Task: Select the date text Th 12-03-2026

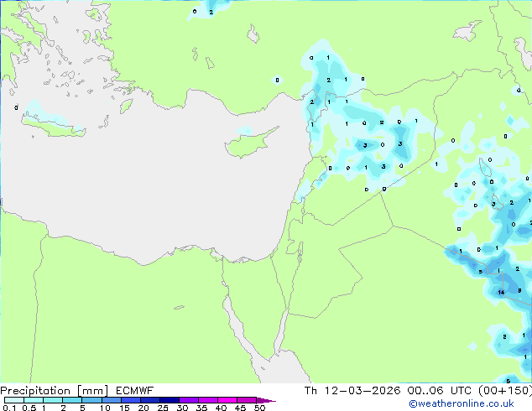Action: pyautogui.click(x=352, y=391)
